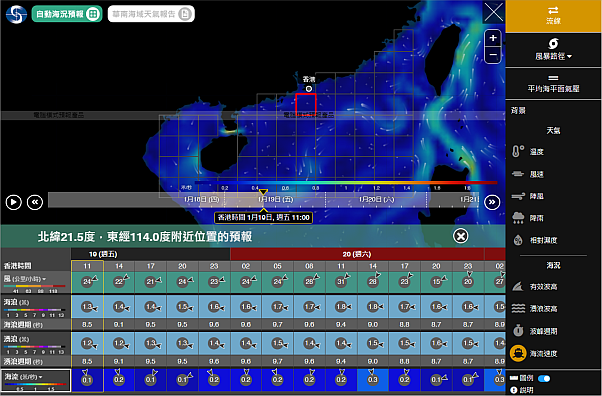Select the 湧浪波高 swell height layer
602x396 pixels.
[534, 308]
